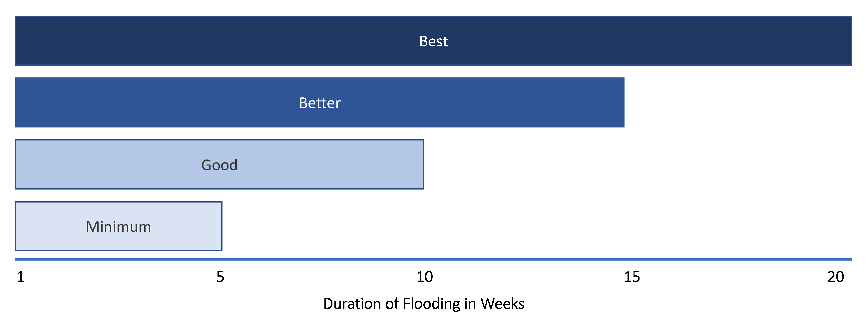Screen dimensions: 868x326
Task: Click the right end of the Minimum bar
Action: [219, 227]
